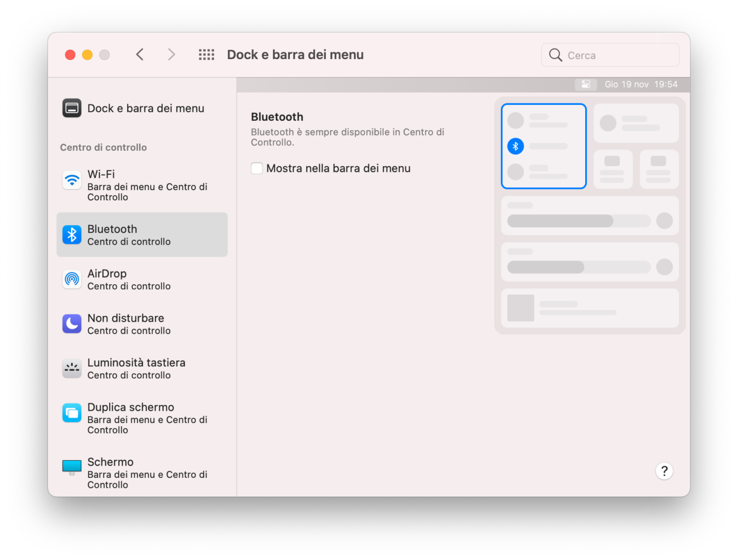This screenshot has width=738, height=560.
Task: Select Wi-Fi in the sidebar list
Action: coord(142,185)
